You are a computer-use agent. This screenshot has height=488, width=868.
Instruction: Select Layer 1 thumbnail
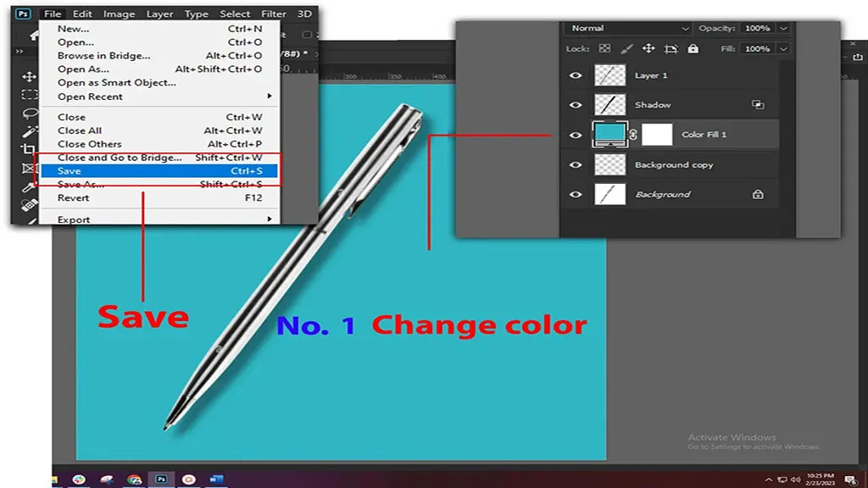pyautogui.click(x=609, y=75)
